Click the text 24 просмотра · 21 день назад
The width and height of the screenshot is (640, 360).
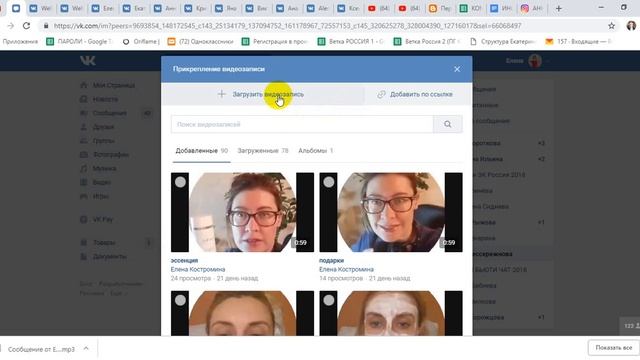click(x=214, y=278)
